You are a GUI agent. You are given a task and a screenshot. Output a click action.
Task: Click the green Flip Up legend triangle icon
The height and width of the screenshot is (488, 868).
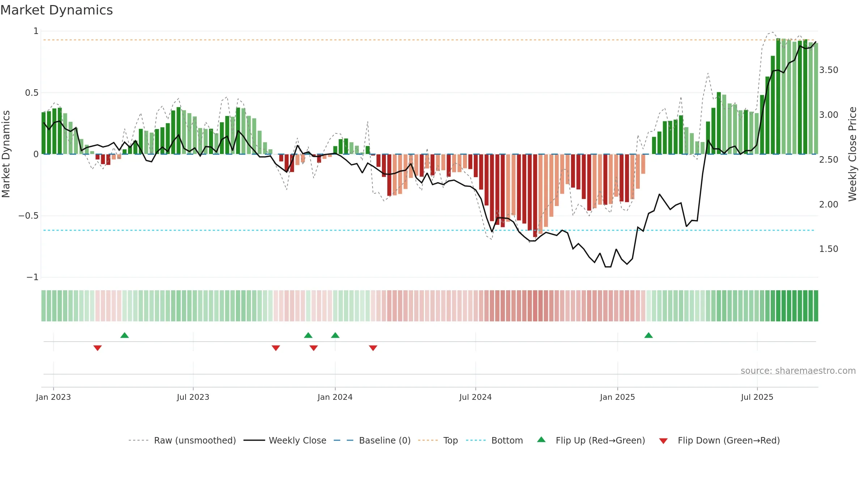[x=541, y=440]
